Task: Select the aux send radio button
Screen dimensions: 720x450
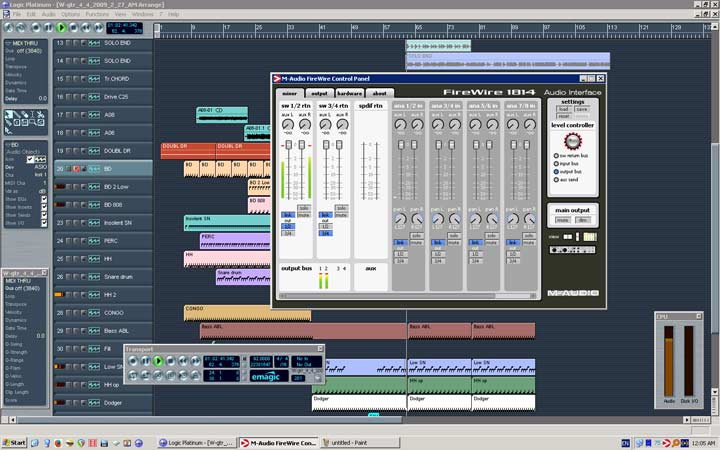Action: [x=556, y=180]
